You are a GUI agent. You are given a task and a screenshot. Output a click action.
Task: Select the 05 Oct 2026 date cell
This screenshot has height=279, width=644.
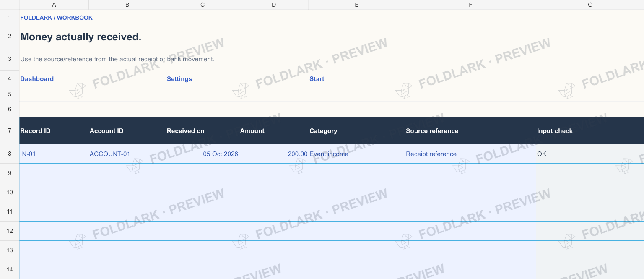click(x=203, y=154)
